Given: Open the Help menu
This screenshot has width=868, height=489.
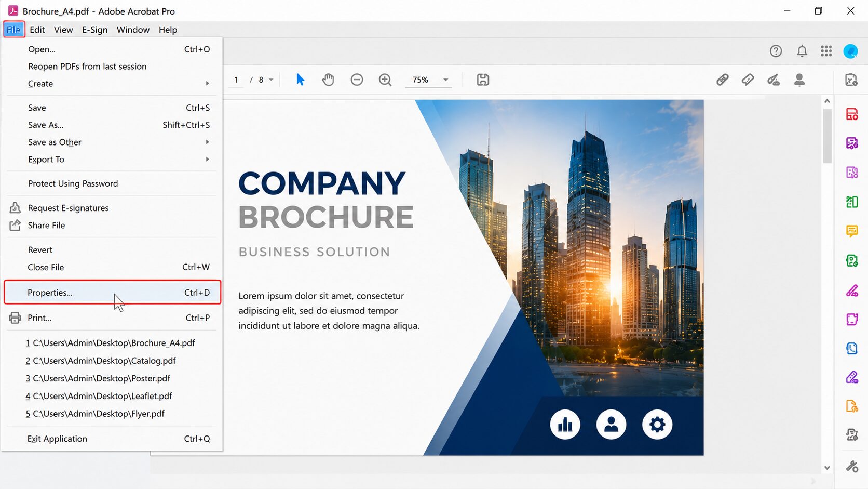Looking at the screenshot, I should coord(168,30).
